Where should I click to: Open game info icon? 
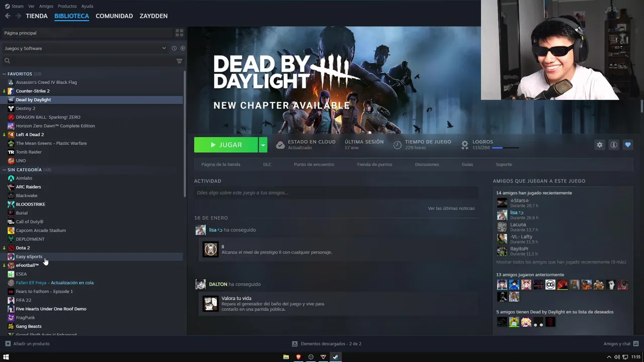[613, 145]
